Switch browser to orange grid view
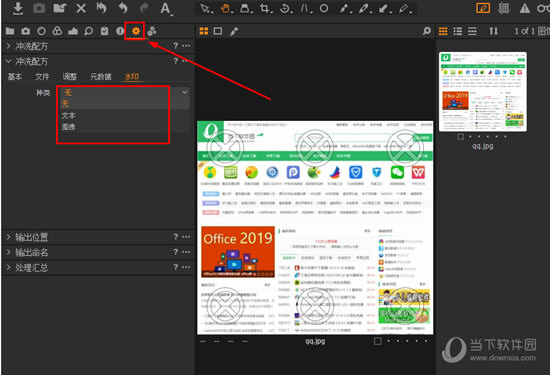This screenshot has height=375, width=550. pyautogui.click(x=443, y=31)
